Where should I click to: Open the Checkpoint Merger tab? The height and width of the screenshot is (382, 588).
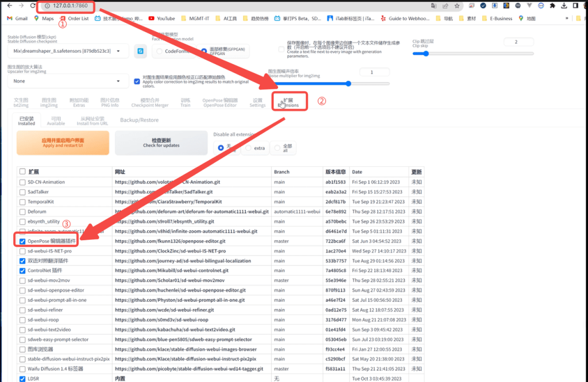150,102
